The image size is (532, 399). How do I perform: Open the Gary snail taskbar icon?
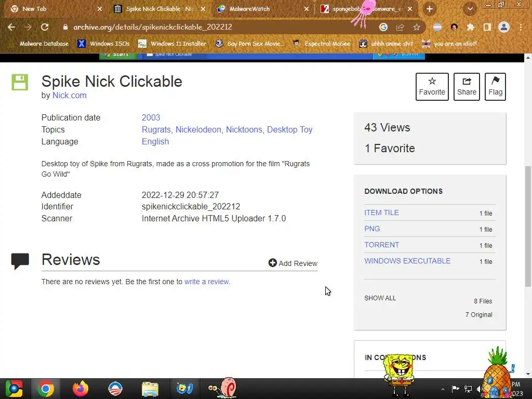point(222,388)
